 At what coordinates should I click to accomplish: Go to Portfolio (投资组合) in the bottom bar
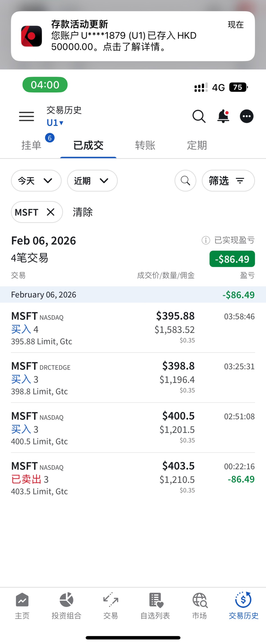[67, 605]
